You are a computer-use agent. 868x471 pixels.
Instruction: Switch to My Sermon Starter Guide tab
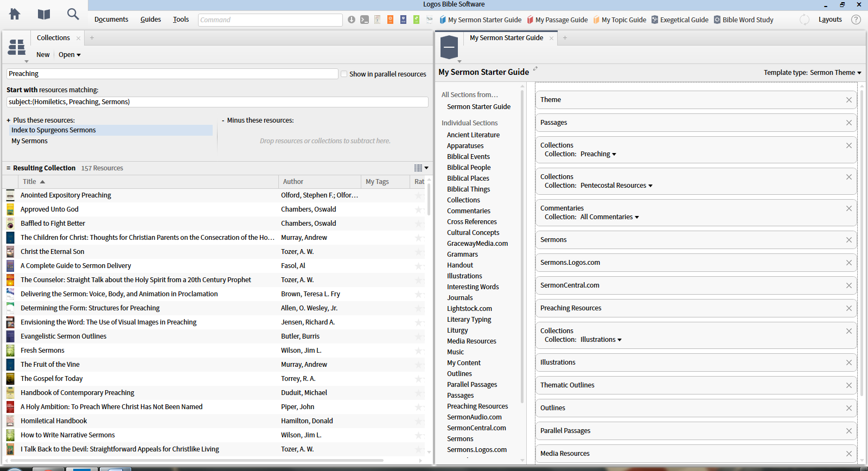coord(506,38)
